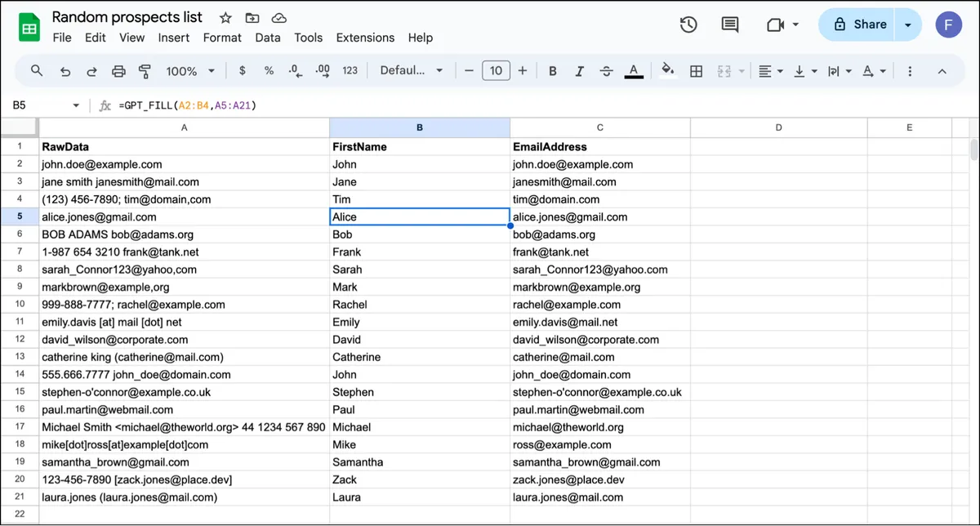The width and height of the screenshot is (980, 526).
Task: Open the search menus magnifier icon
Action: click(x=37, y=71)
